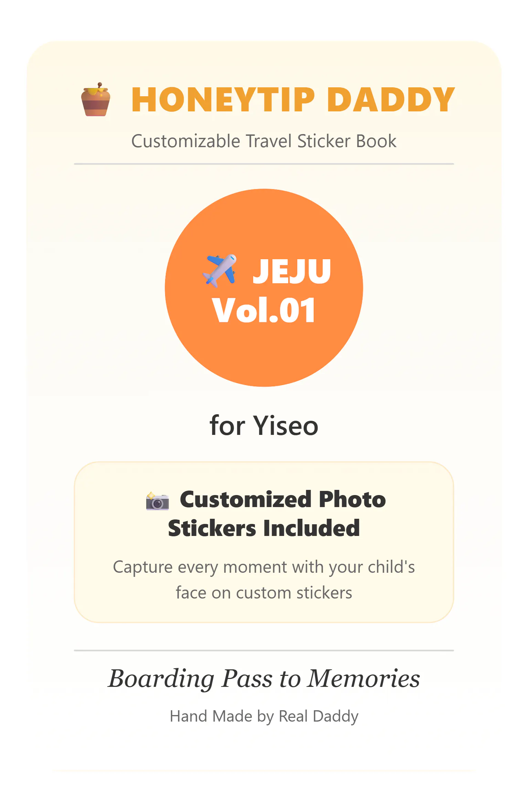Click the 'Customized Photo' heading line

(283, 500)
